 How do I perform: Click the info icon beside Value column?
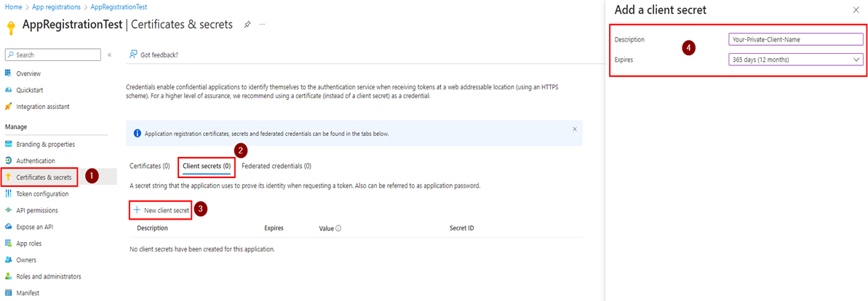(339, 228)
